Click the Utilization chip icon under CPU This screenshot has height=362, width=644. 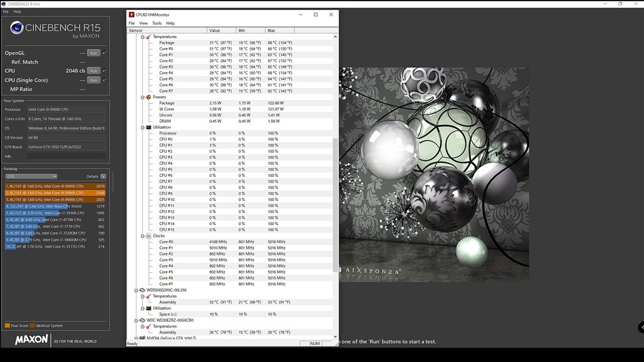point(148,127)
